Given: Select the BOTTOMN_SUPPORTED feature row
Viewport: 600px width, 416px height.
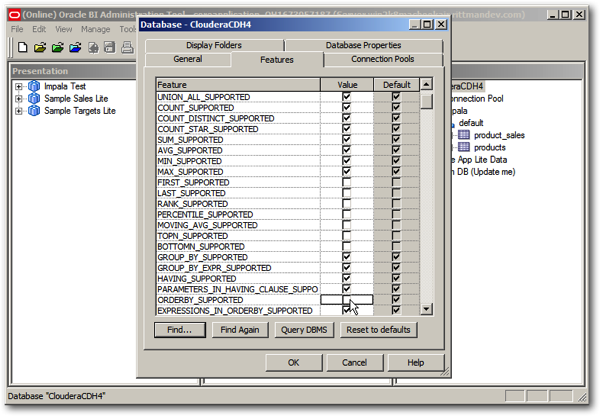Looking at the screenshot, I should (238, 246).
